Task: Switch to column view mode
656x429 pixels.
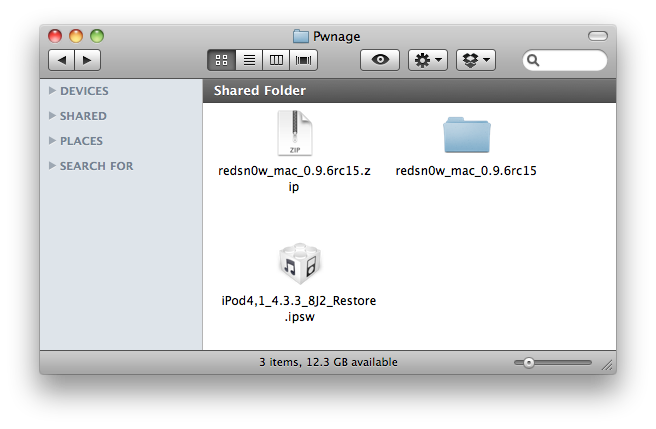Action: tap(276, 61)
